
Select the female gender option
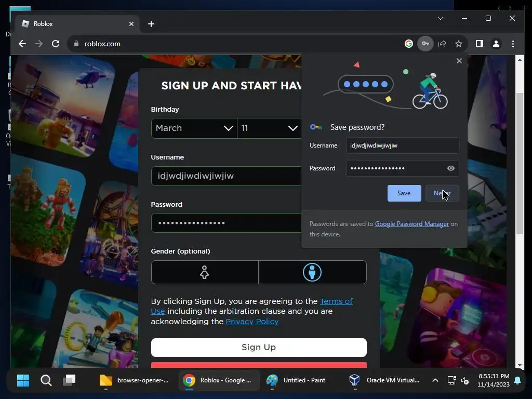pos(205,272)
